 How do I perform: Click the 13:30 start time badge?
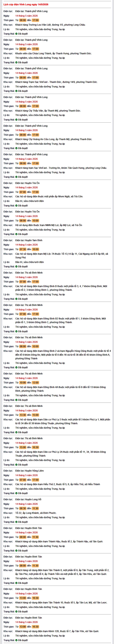point(23,415)
